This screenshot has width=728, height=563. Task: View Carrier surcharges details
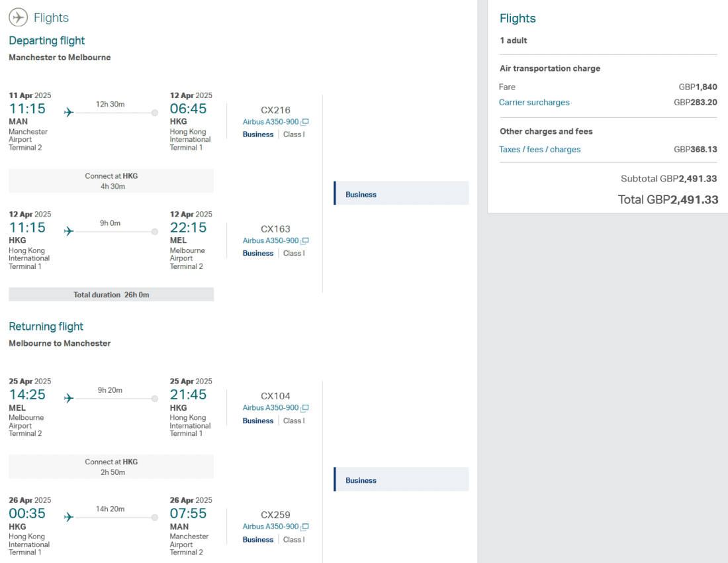click(534, 103)
